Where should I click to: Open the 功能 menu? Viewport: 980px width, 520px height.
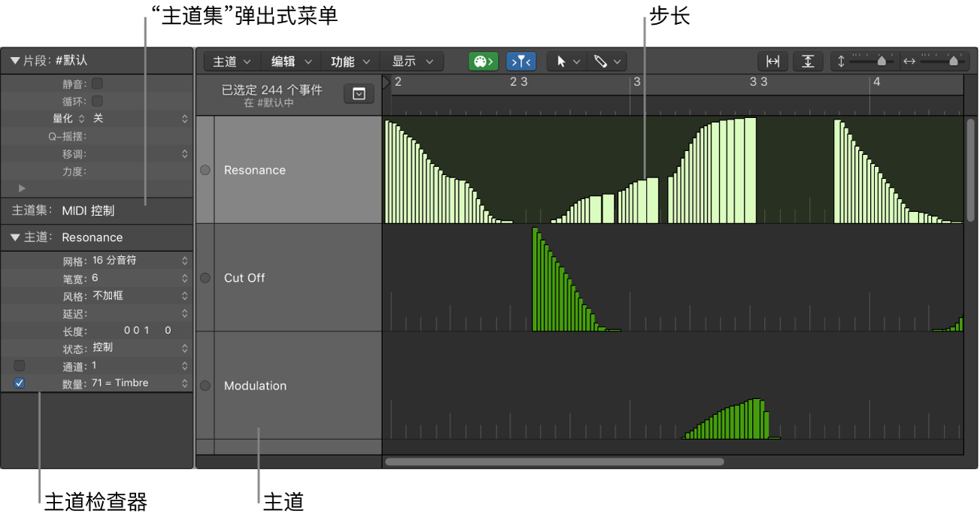click(x=350, y=61)
